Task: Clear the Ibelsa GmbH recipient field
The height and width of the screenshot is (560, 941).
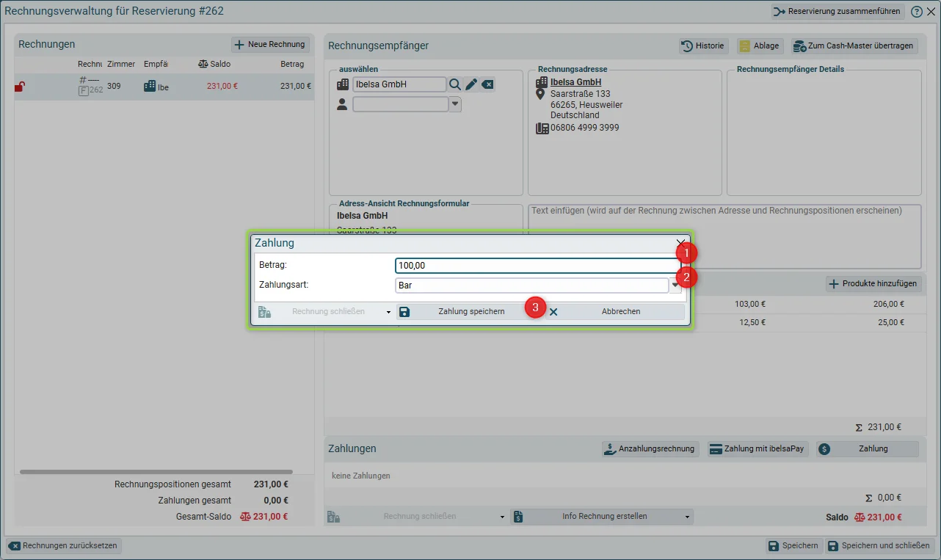Action: coord(487,84)
